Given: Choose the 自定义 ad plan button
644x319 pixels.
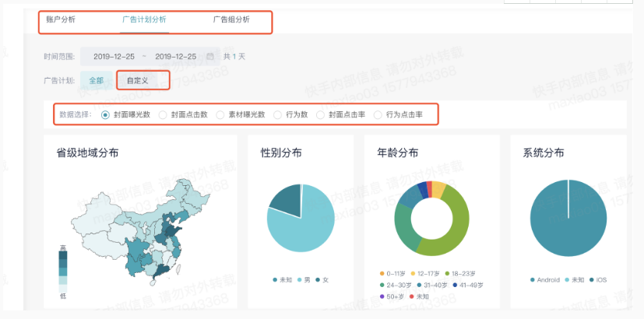Looking at the screenshot, I should click(138, 80).
